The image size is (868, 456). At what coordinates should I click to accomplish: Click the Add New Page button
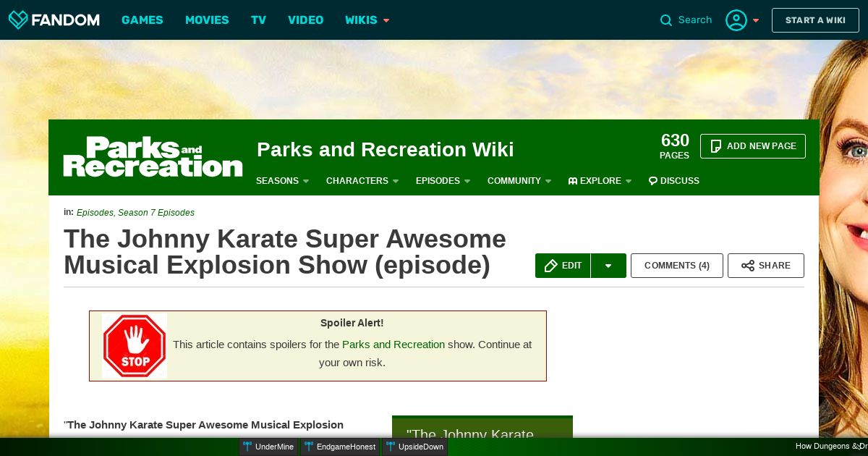click(753, 146)
